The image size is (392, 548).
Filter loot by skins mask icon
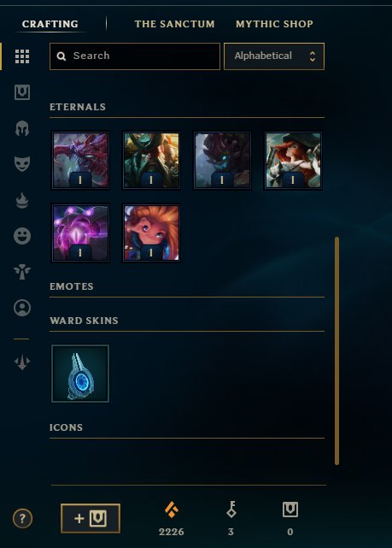click(22, 164)
